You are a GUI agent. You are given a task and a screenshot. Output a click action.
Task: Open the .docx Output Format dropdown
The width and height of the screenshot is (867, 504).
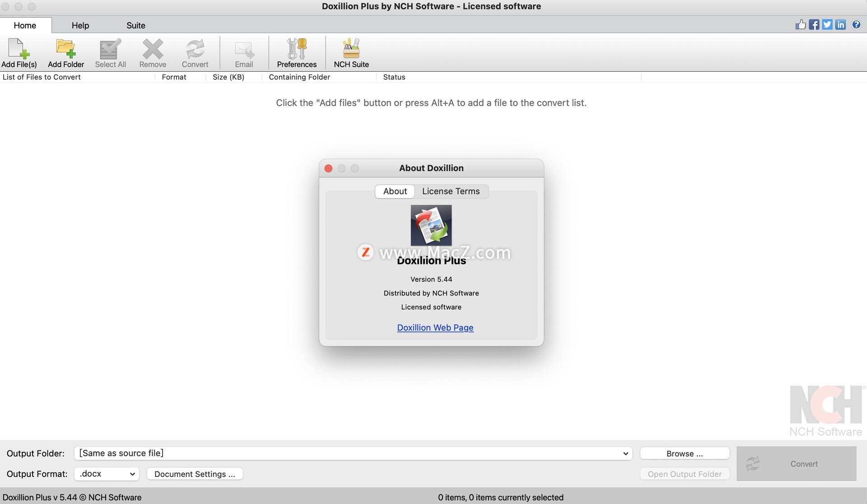point(107,474)
